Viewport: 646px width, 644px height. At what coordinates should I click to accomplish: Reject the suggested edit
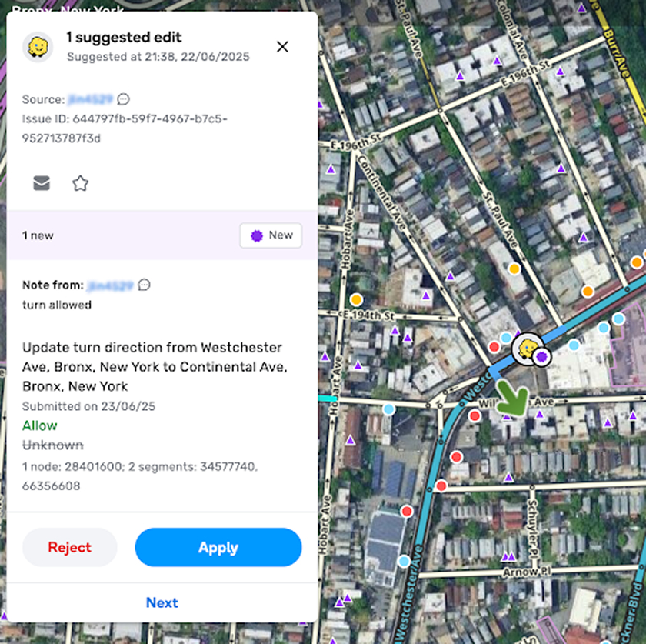[69, 548]
